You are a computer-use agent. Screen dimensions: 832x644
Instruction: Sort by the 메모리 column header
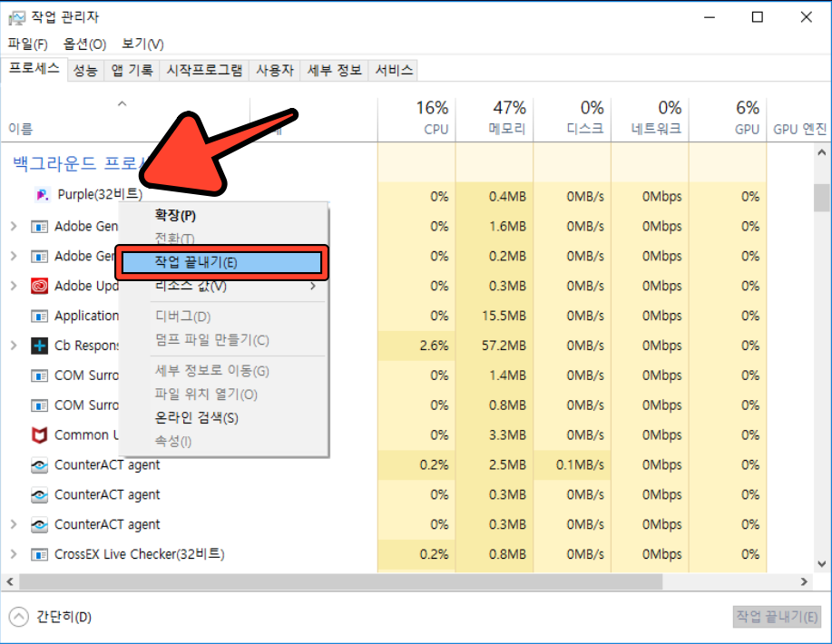point(494,120)
